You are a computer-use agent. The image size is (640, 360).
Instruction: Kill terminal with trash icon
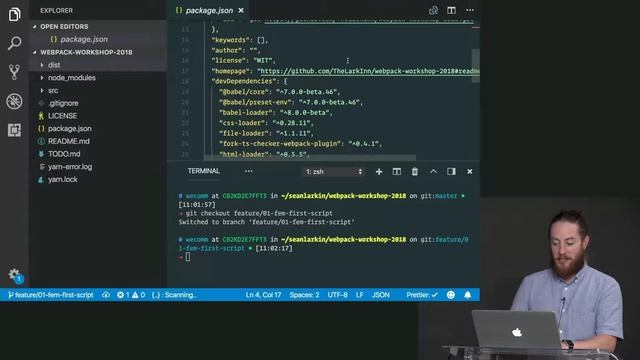pyautogui.click(x=414, y=172)
